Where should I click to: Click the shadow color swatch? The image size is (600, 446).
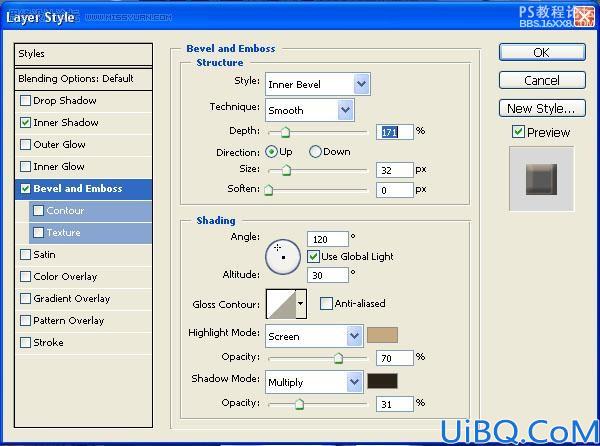[x=382, y=381]
